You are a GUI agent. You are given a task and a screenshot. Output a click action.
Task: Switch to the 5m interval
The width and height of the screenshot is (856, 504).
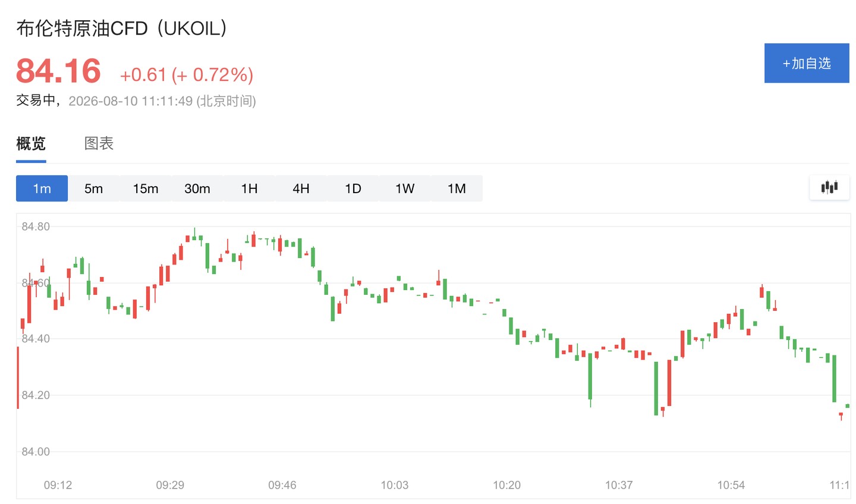[93, 188]
